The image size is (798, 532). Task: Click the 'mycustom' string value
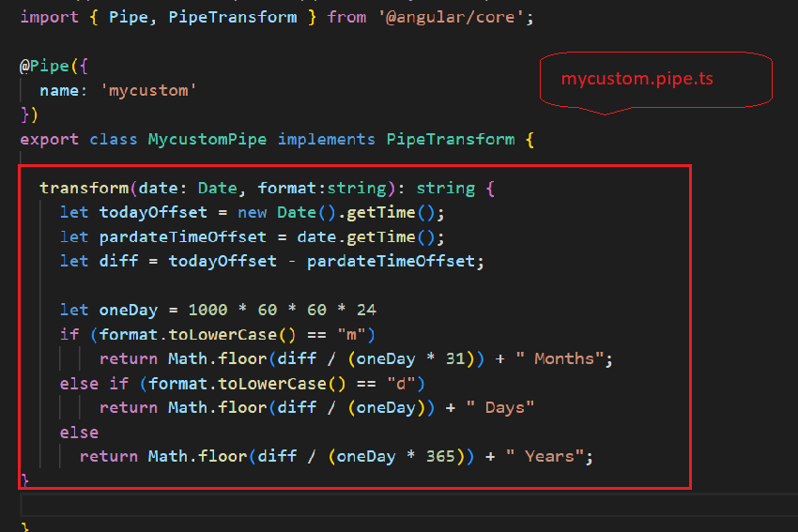coord(148,90)
